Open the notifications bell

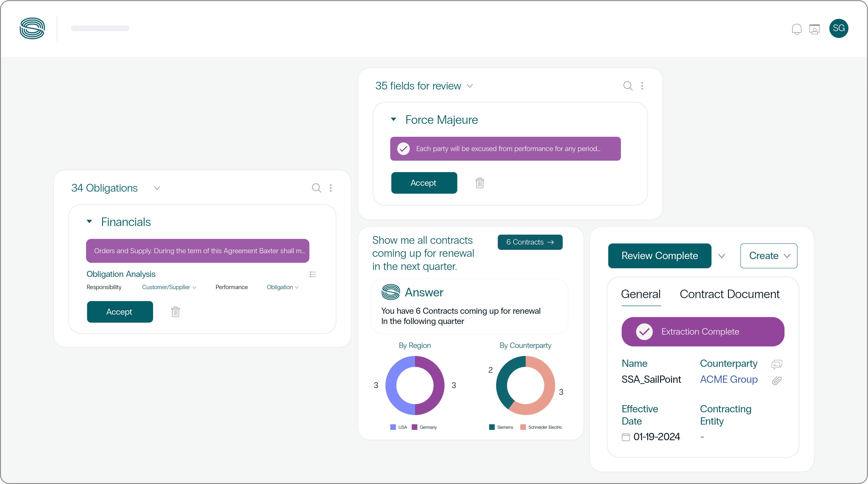tap(797, 29)
